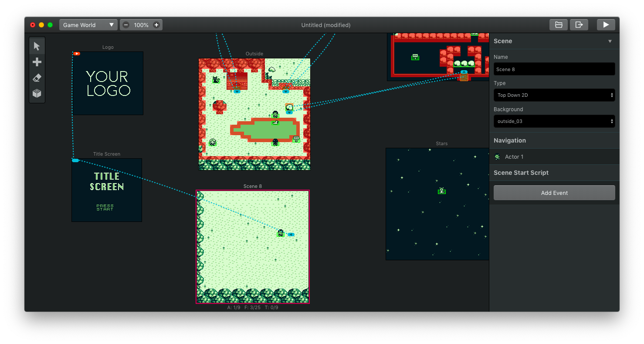The image size is (644, 344).
Task: Edit the Scene 8 name field
Action: click(554, 69)
